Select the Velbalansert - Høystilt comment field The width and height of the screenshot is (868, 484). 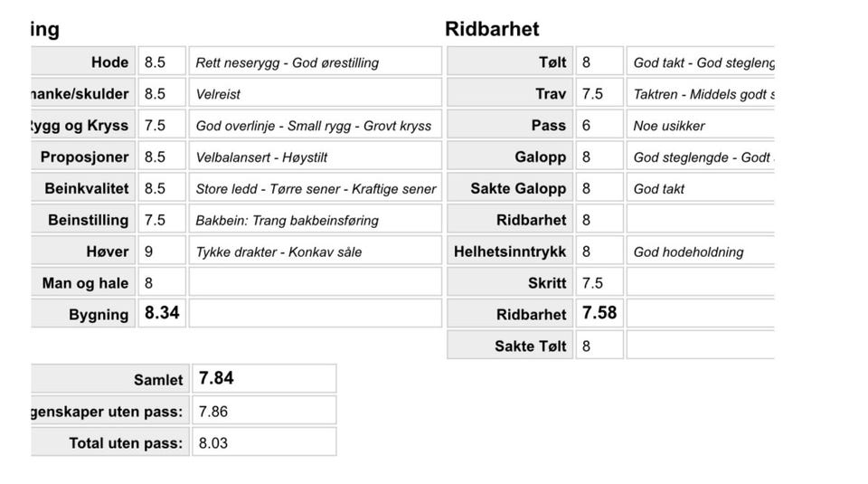[x=315, y=157]
